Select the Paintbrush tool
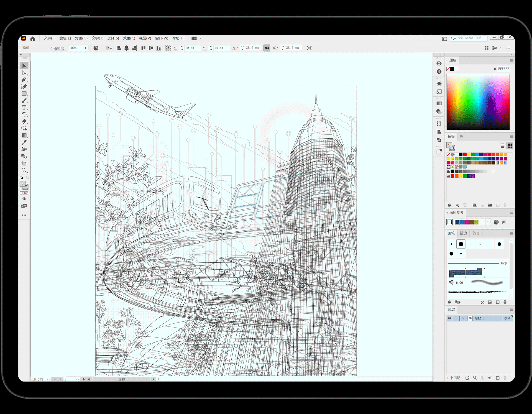This screenshot has height=414, width=532. [24, 101]
